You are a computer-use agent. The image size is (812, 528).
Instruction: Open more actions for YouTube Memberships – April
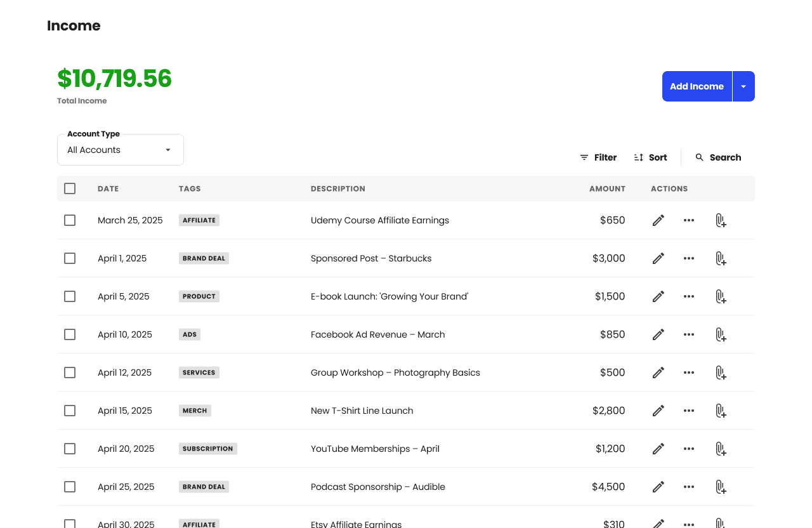pyautogui.click(x=688, y=449)
